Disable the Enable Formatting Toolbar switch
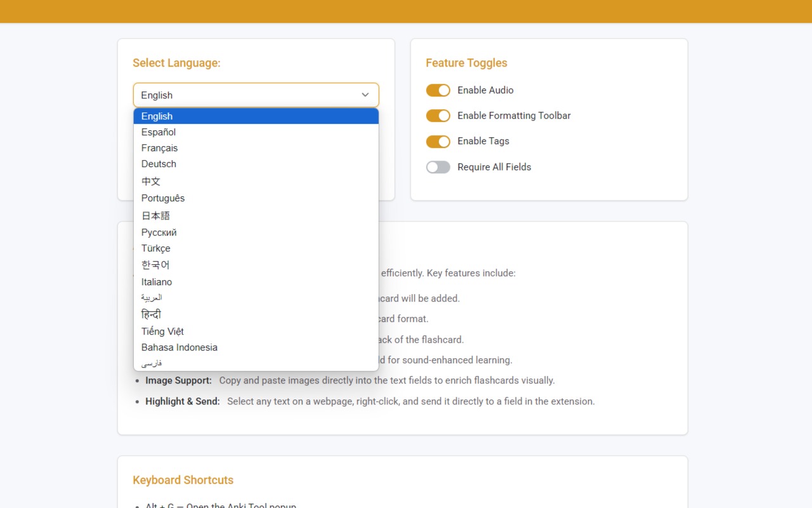The width and height of the screenshot is (812, 508). tap(438, 116)
